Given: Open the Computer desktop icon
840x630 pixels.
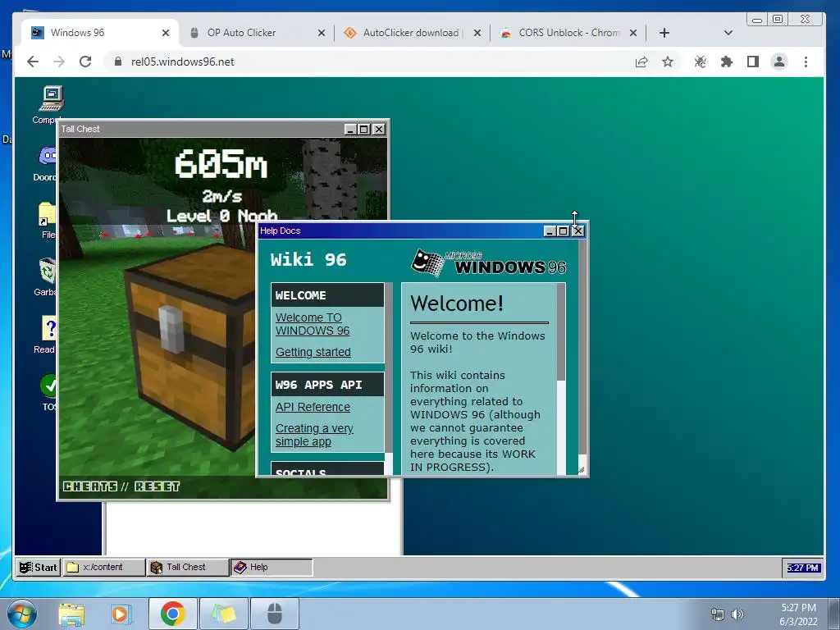Looking at the screenshot, I should pyautogui.click(x=52, y=99).
